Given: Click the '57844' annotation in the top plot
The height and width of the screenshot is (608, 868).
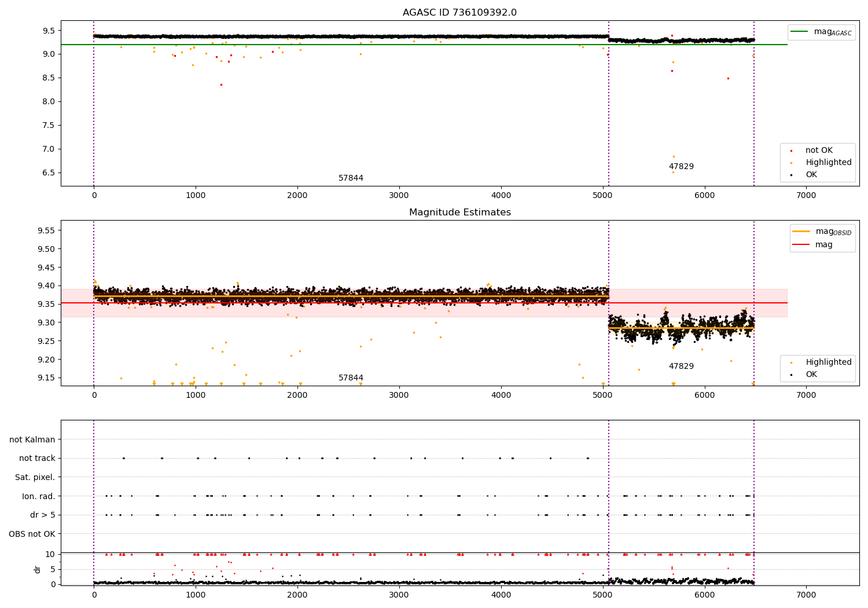Looking at the screenshot, I should click(351, 178).
